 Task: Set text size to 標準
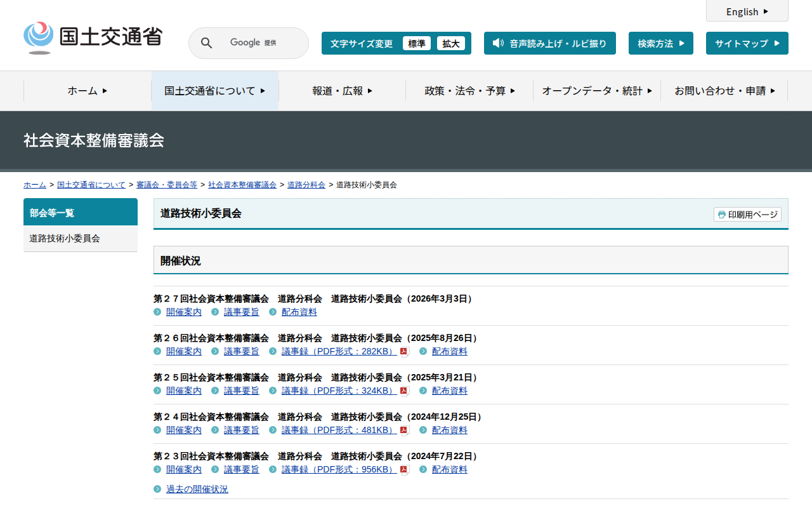coord(417,43)
